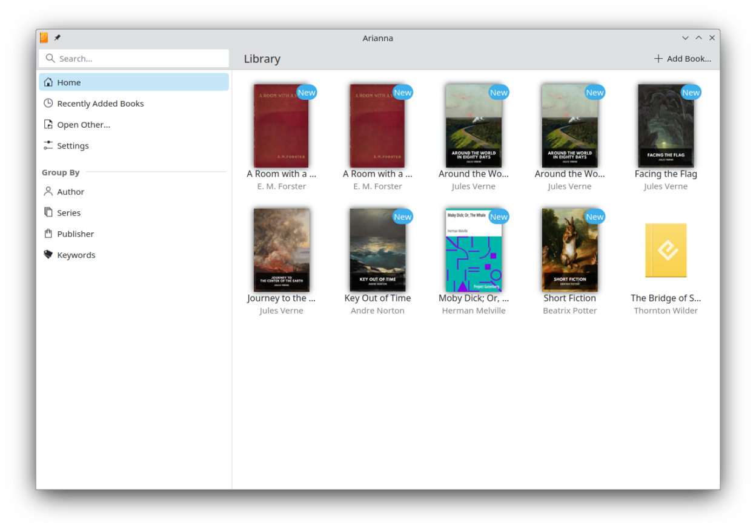Group books by Author
This screenshot has height=532, width=756.
pyautogui.click(x=70, y=192)
